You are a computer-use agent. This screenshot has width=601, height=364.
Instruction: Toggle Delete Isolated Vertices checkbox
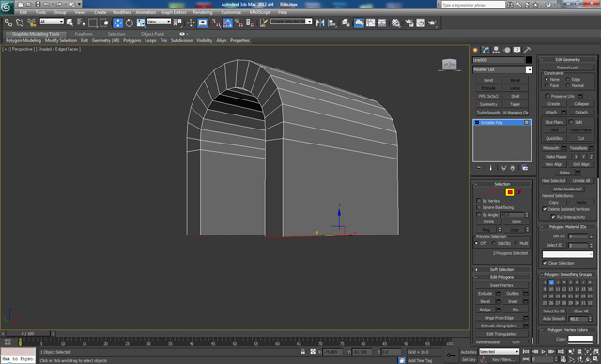click(545, 209)
